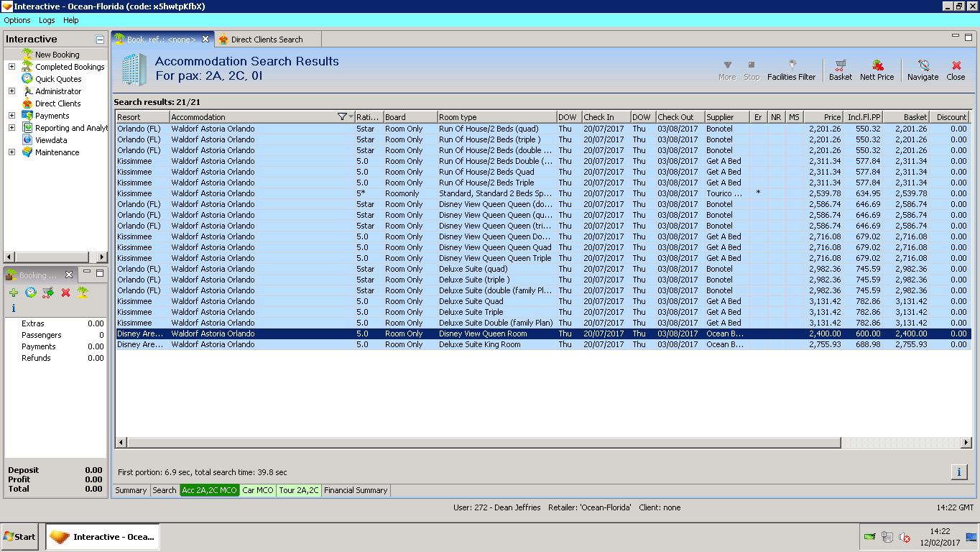Select the Acc 2A,2C MCO tab
Image resolution: width=980 pixels, height=552 pixels.
[209, 490]
